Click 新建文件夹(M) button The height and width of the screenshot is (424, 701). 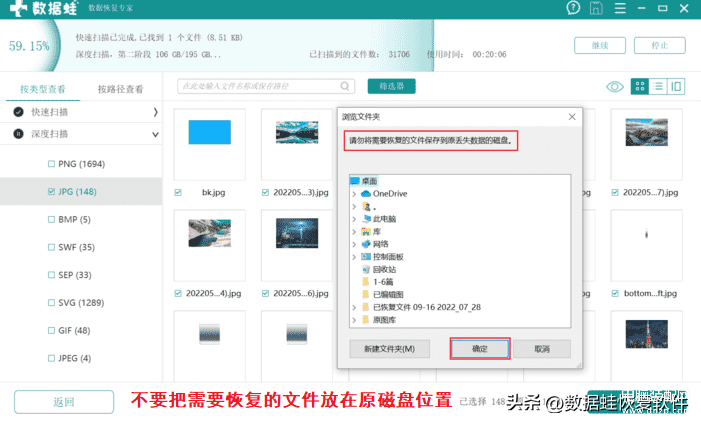click(x=389, y=349)
